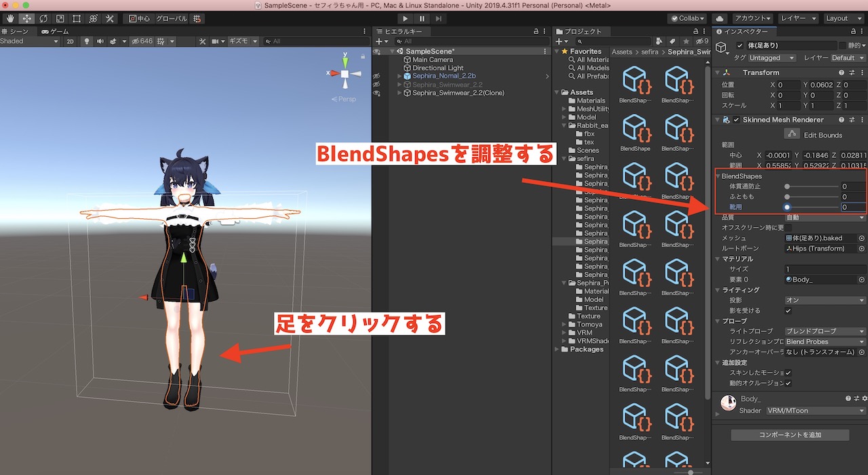Click the Edit Bounds icon button

tap(791, 135)
